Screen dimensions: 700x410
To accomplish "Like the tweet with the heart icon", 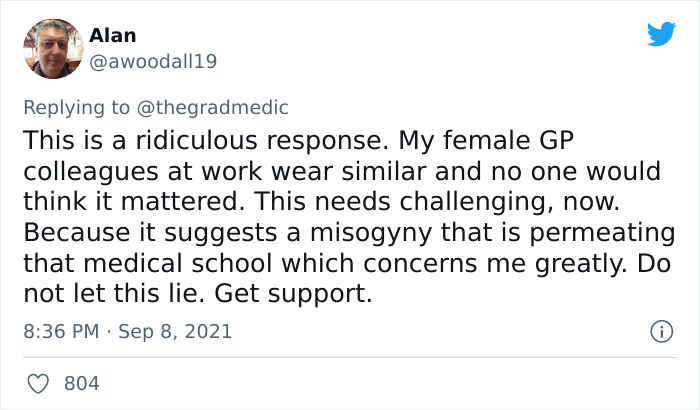I will point(40,383).
